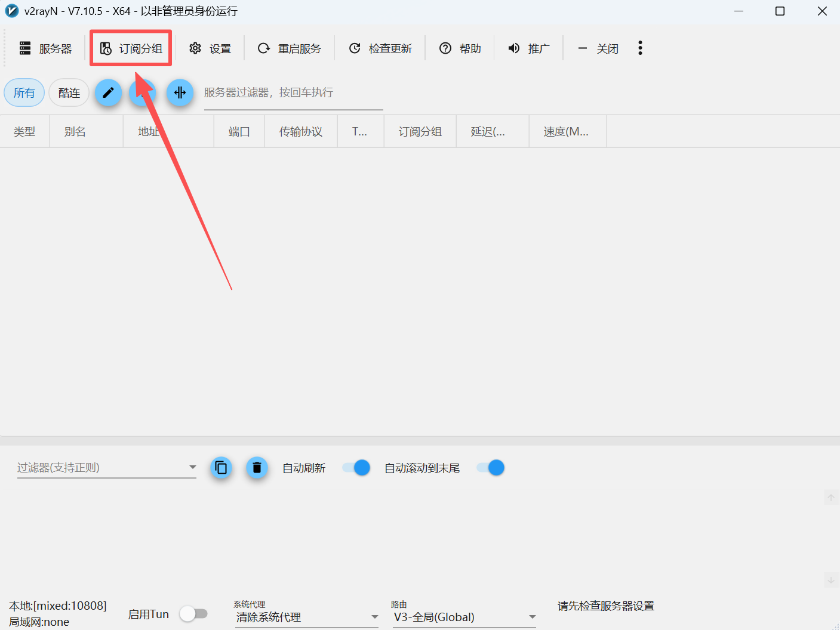The width and height of the screenshot is (840, 630).
Task: Select the 所有 group tab
Action: coord(24,92)
